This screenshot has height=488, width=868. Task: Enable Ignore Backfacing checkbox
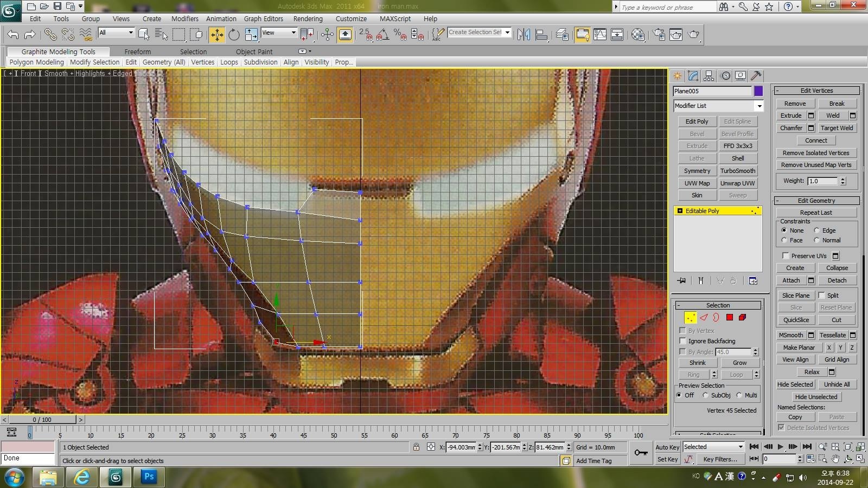point(682,341)
